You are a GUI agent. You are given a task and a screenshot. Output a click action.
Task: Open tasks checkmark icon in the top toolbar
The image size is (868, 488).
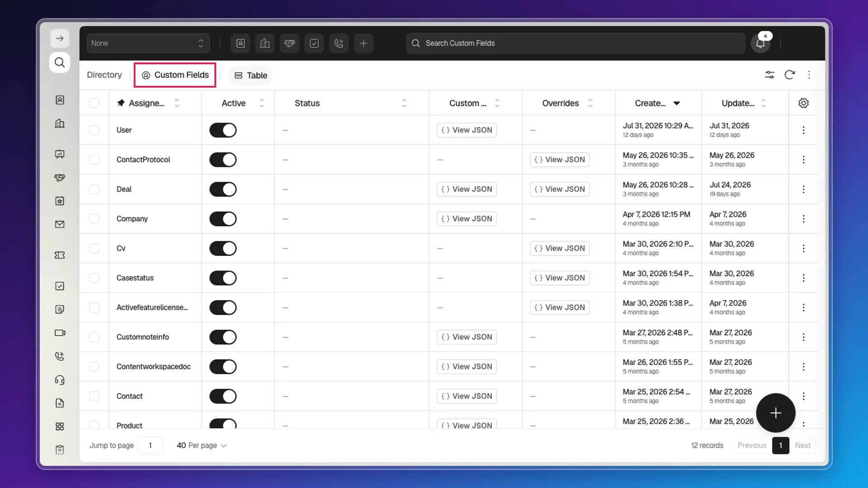point(314,43)
